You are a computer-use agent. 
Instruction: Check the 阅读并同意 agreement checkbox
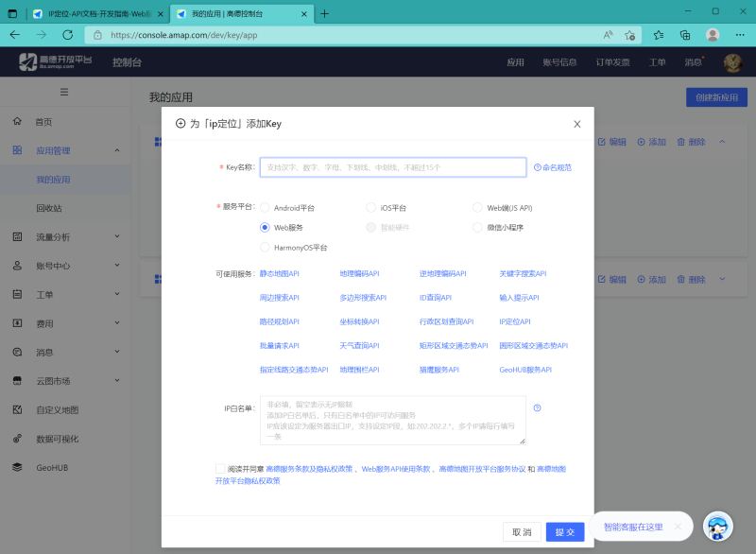tap(220, 469)
